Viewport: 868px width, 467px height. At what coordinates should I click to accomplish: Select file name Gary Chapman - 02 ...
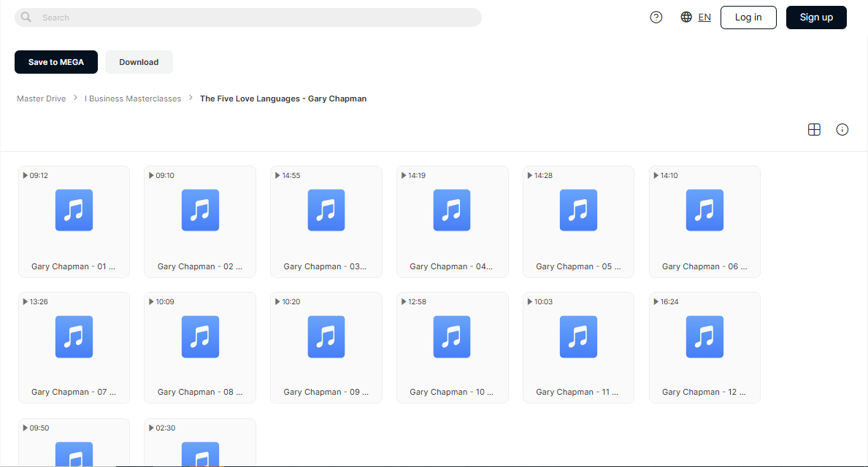point(200,266)
